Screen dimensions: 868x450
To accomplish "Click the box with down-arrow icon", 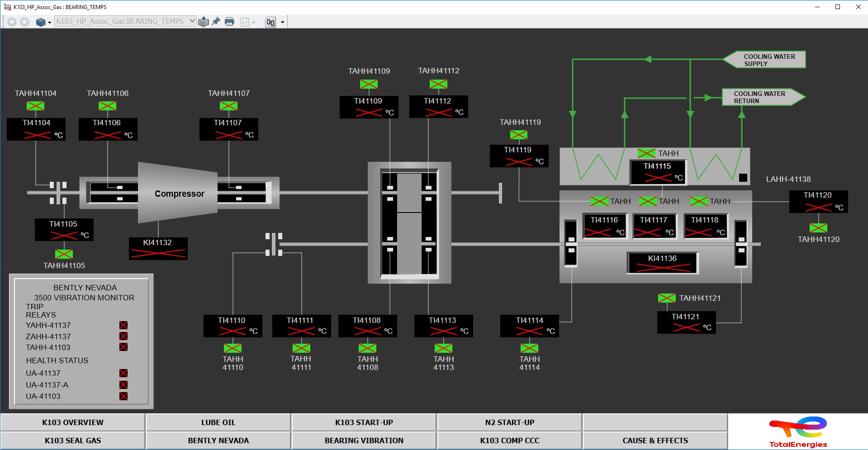I will tap(204, 22).
